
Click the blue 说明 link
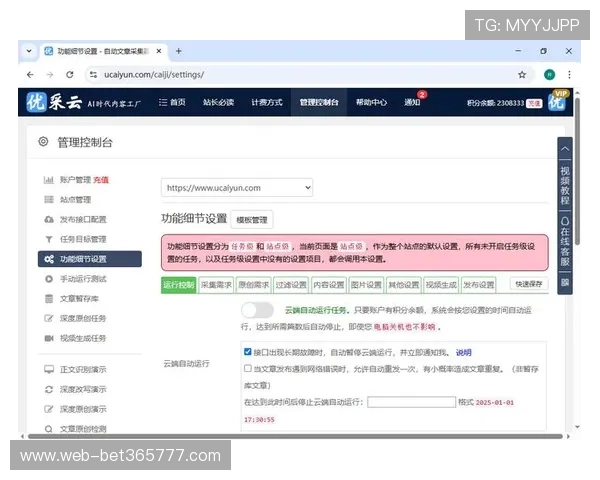click(463, 353)
